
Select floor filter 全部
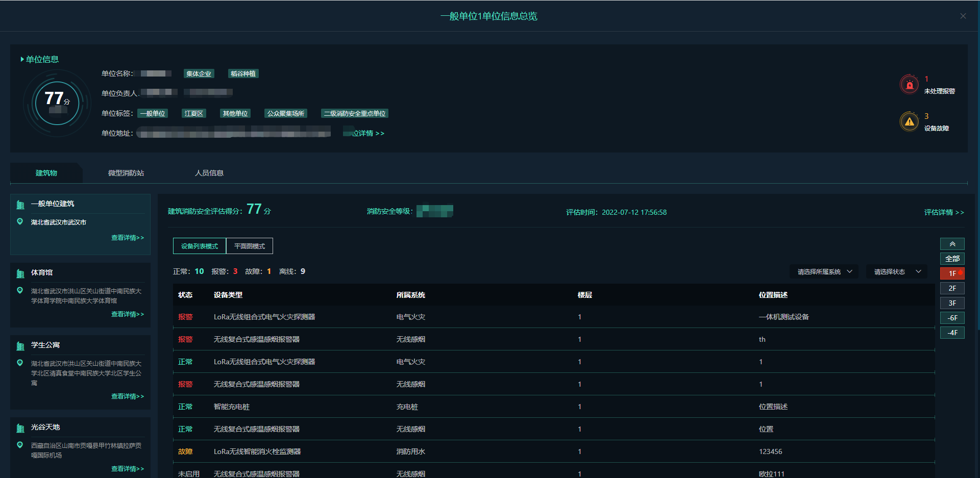point(952,259)
